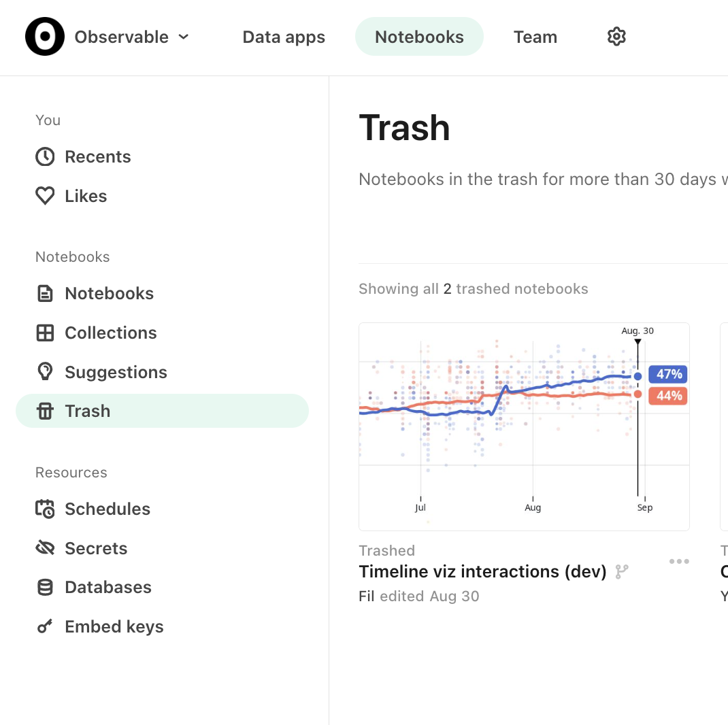Select the Secrets hidden-eye icon

pos(44,548)
